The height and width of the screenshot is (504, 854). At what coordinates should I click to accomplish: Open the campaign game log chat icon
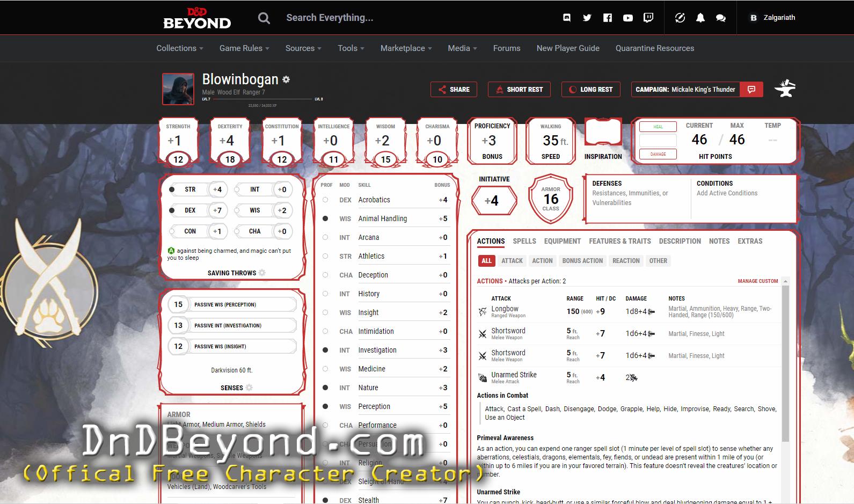751,89
